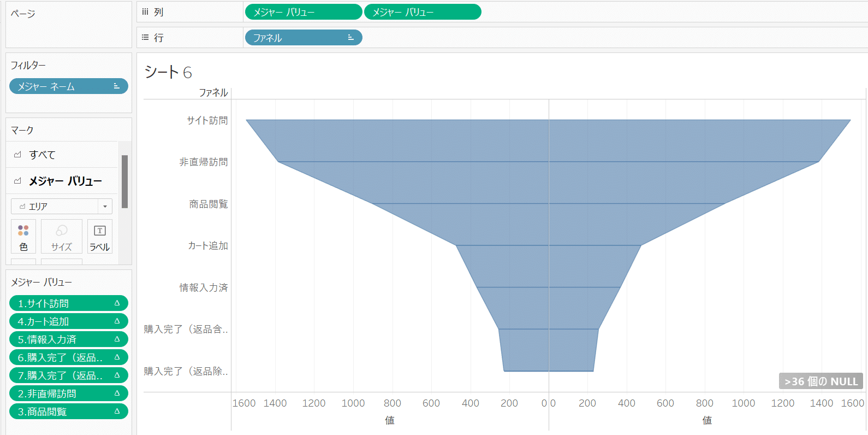Click delta icon on 1.サイト訪問 pill
Image resolution: width=868 pixels, height=435 pixels.
click(117, 303)
